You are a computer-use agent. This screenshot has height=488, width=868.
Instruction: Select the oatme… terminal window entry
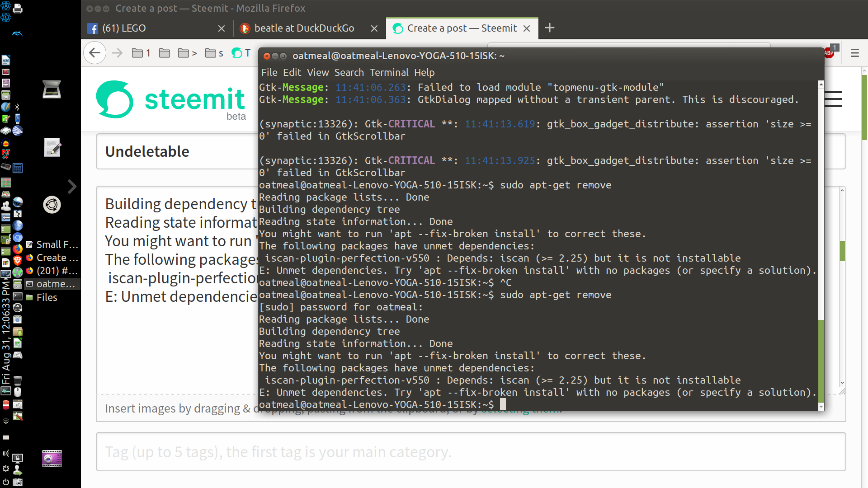point(52,284)
